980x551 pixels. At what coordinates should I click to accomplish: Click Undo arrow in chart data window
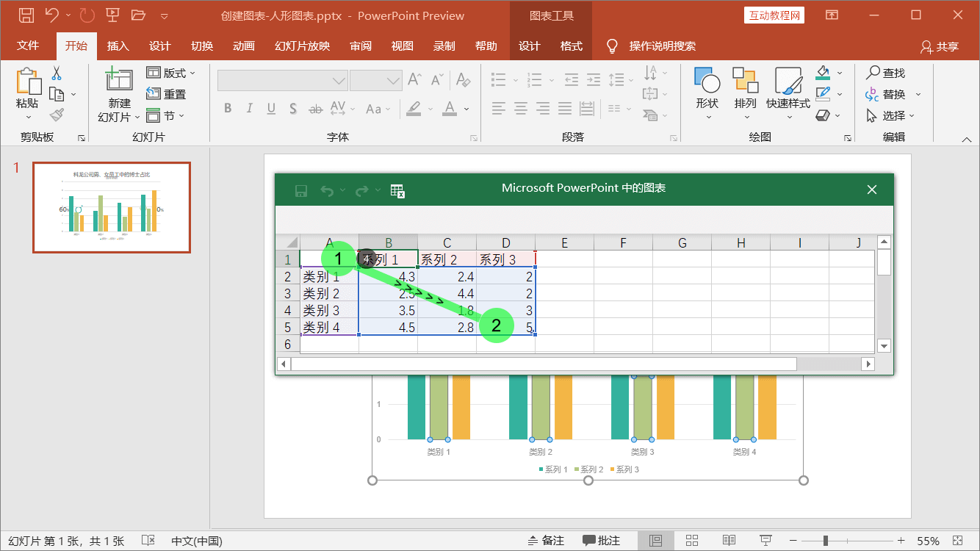327,191
